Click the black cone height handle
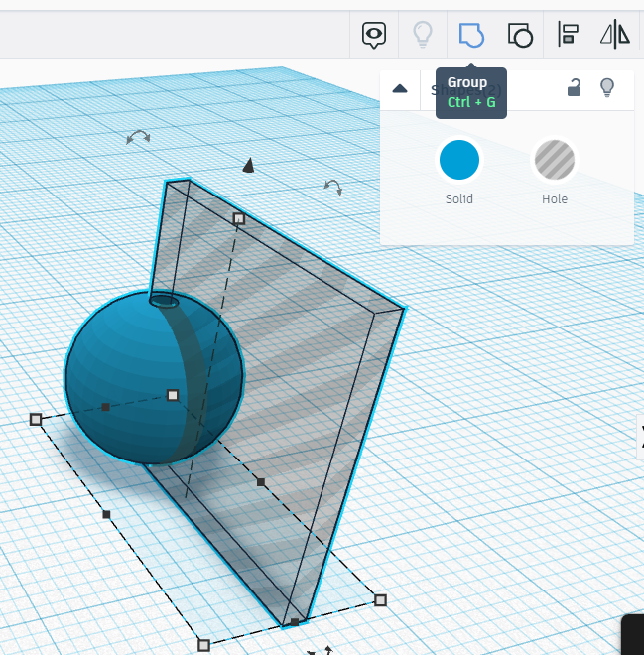Screen dimensions: 644x655 [248, 165]
